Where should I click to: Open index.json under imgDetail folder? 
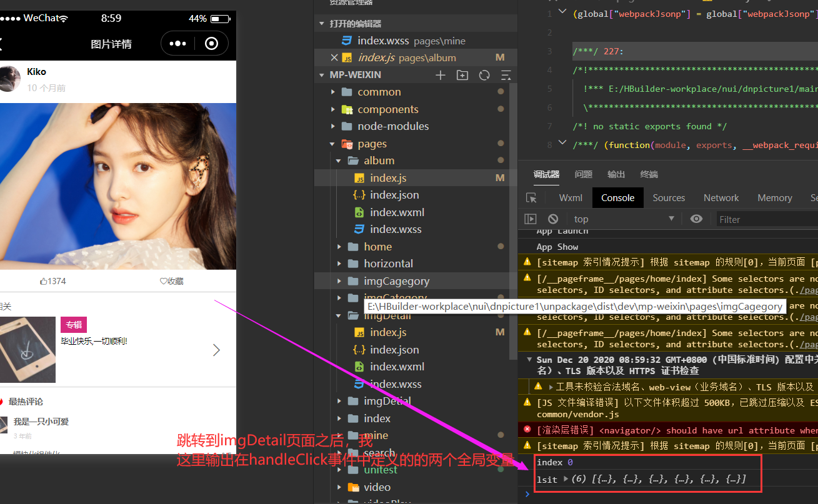394,350
